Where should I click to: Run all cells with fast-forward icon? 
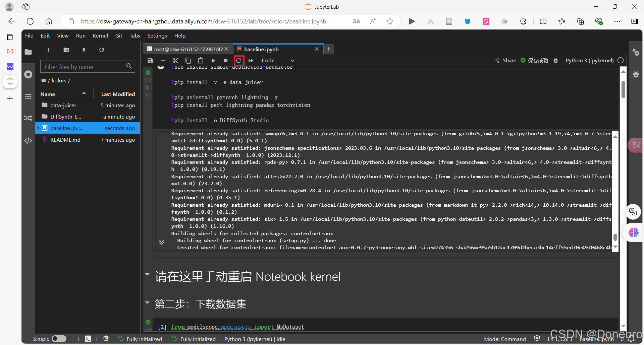(x=251, y=61)
